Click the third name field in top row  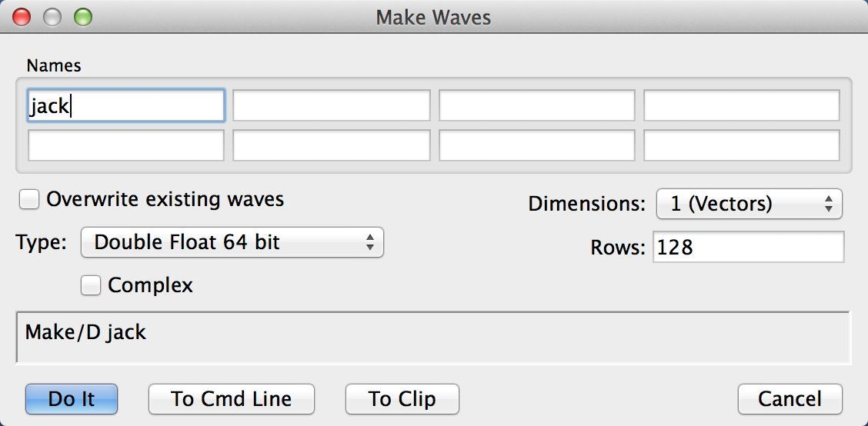pyautogui.click(x=536, y=106)
